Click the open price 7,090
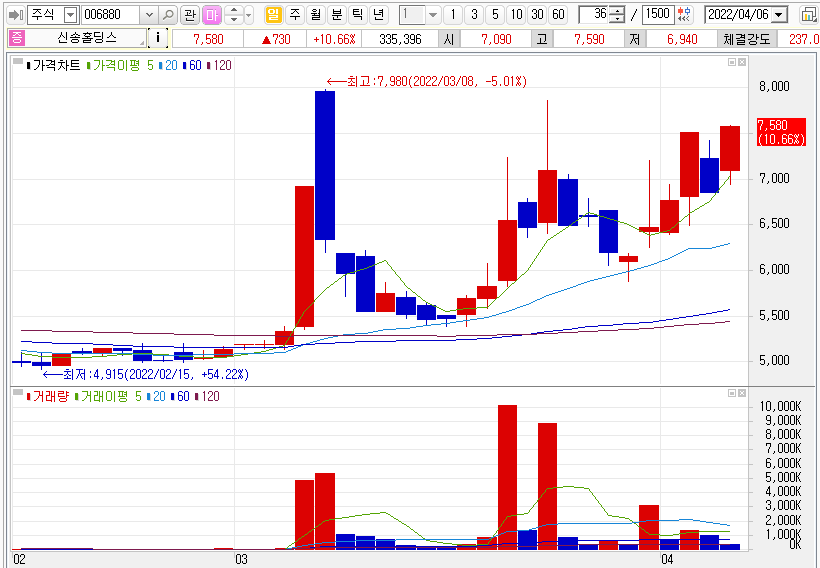 pyautogui.click(x=496, y=39)
